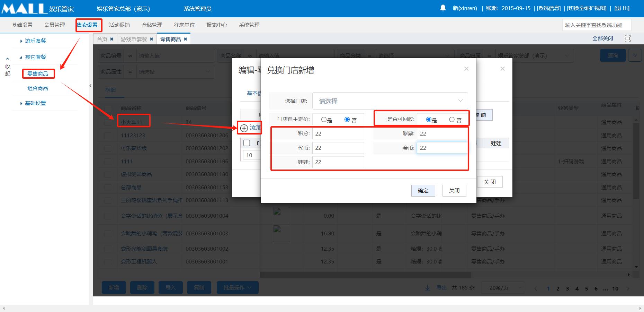644x312 pixels.
Task: Go to page 3
Action: pyautogui.click(x=567, y=288)
